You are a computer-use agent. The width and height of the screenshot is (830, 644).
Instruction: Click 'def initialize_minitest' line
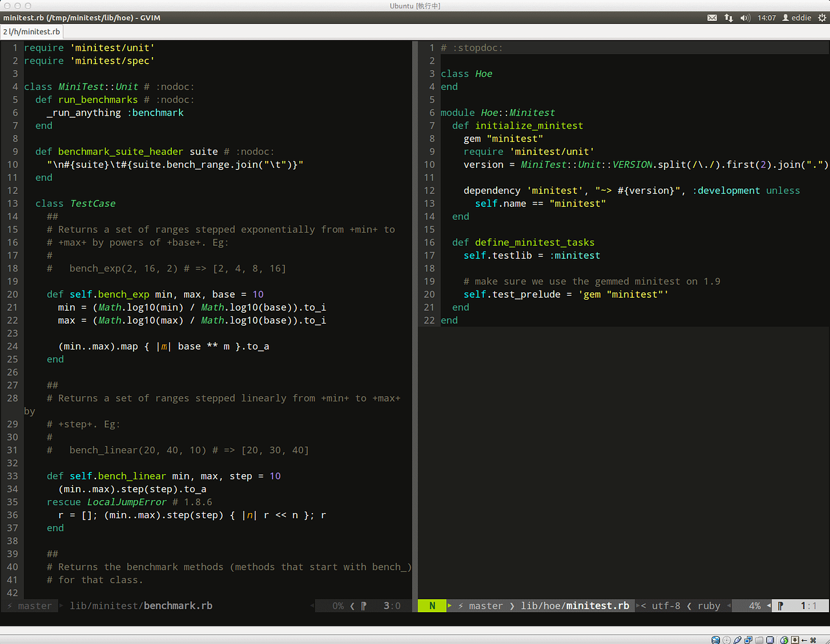coord(517,126)
